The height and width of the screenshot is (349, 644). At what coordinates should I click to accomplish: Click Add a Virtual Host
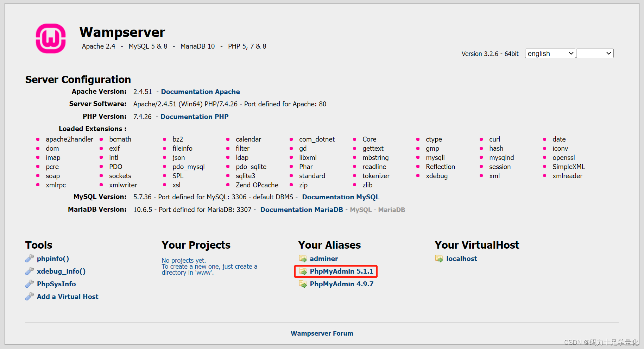(x=68, y=297)
